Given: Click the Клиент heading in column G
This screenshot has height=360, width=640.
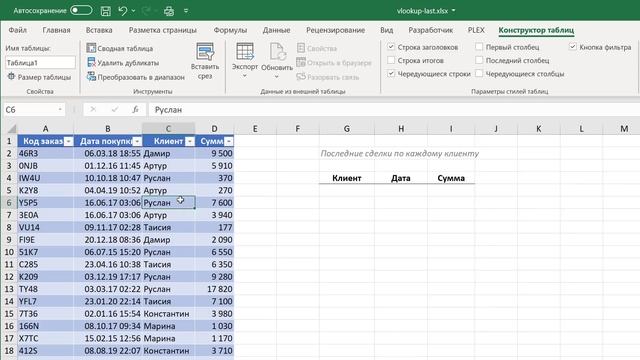Looking at the screenshot, I should tap(347, 178).
